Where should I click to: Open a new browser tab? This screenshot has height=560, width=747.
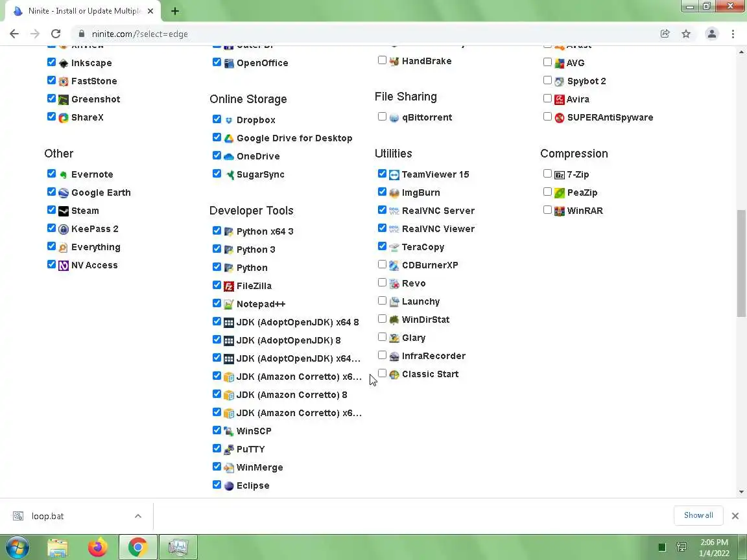[x=175, y=11]
